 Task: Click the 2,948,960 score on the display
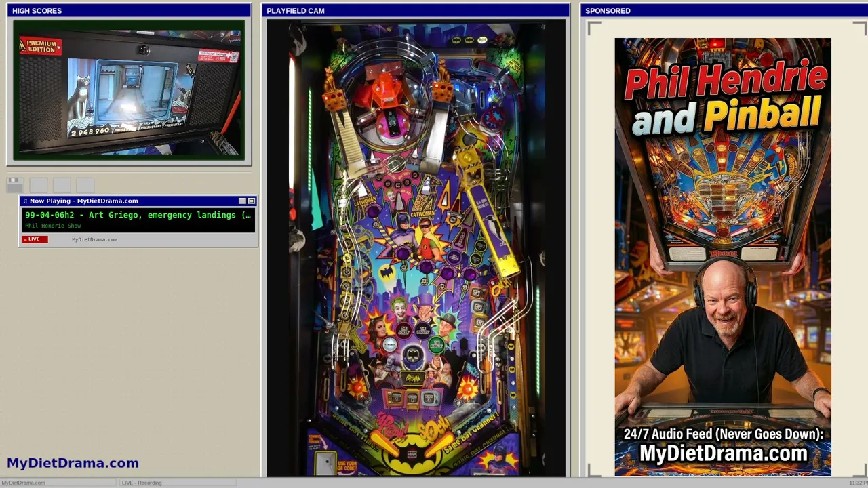[x=90, y=131]
